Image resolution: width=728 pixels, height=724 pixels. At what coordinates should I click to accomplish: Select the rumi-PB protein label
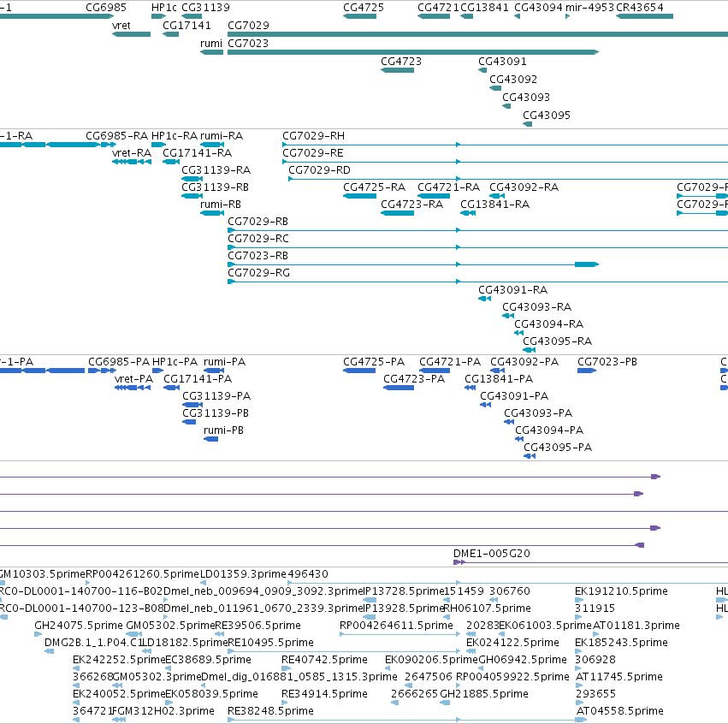(x=223, y=431)
